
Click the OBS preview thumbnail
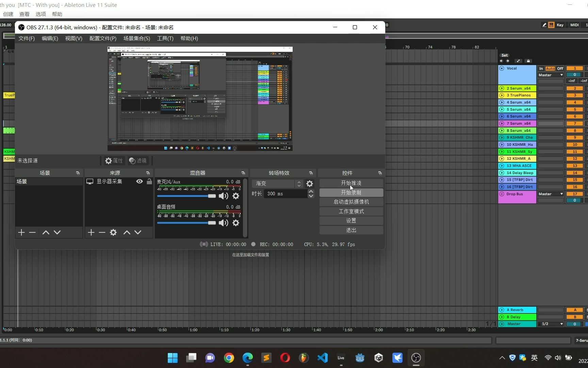pos(200,99)
